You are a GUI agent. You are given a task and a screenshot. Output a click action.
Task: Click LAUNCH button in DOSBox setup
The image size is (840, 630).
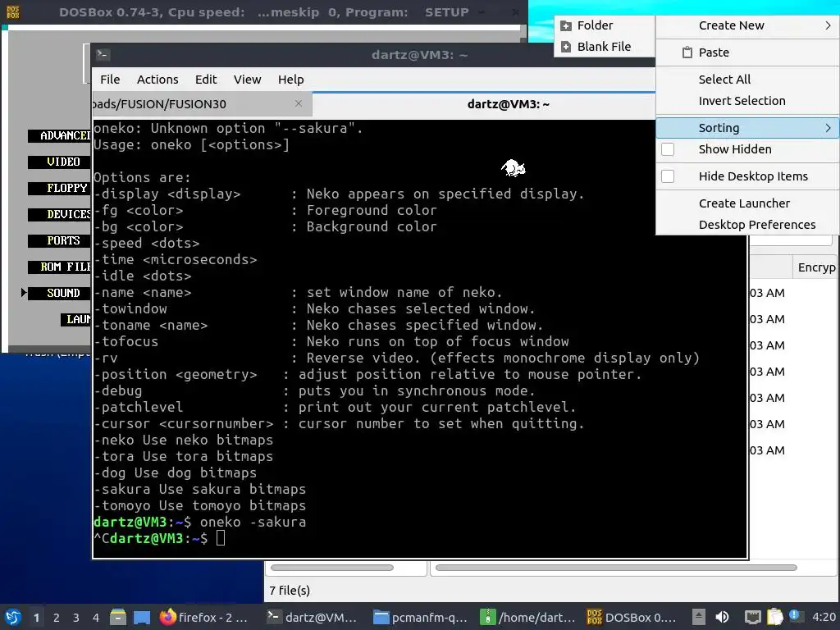pos(75,320)
